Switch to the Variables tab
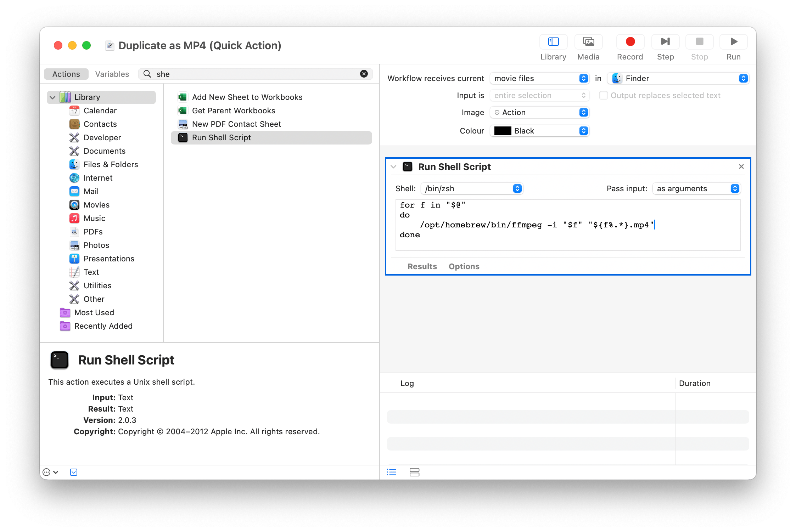 pos(112,74)
